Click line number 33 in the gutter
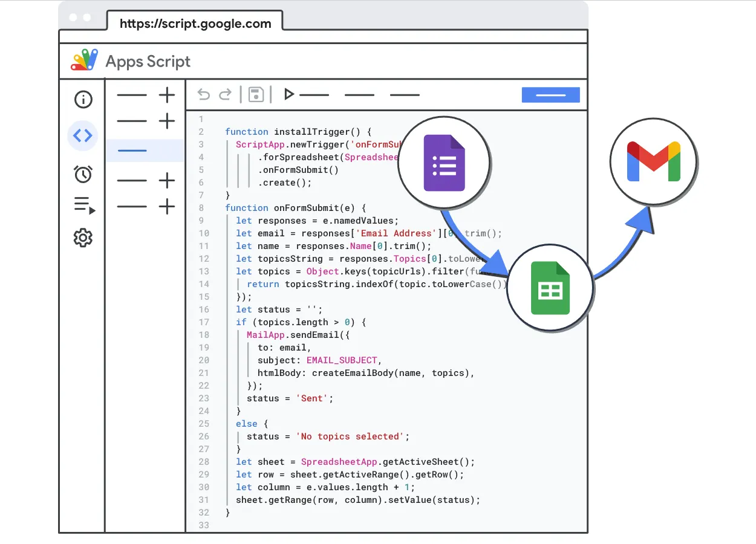 [x=204, y=525]
